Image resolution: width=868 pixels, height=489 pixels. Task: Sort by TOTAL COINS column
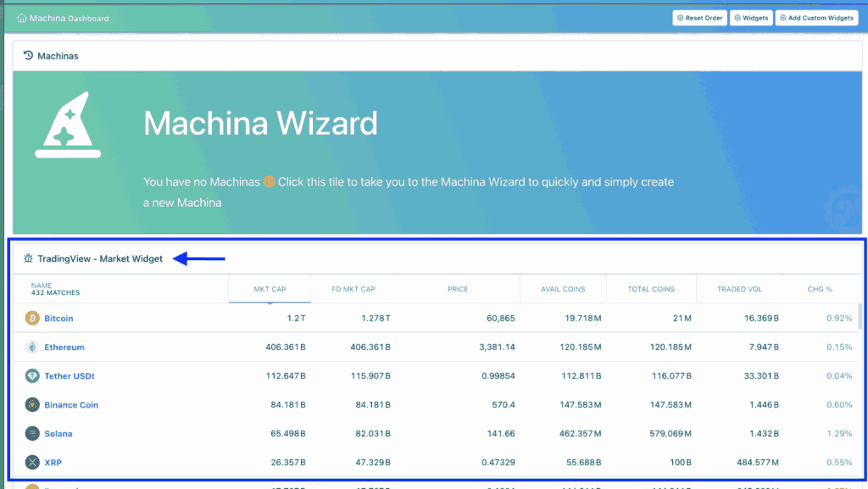click(x=651, y=289)
